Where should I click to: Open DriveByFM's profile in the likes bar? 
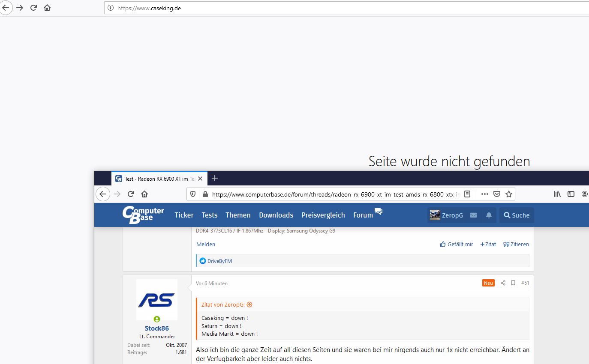coord(219,261)
